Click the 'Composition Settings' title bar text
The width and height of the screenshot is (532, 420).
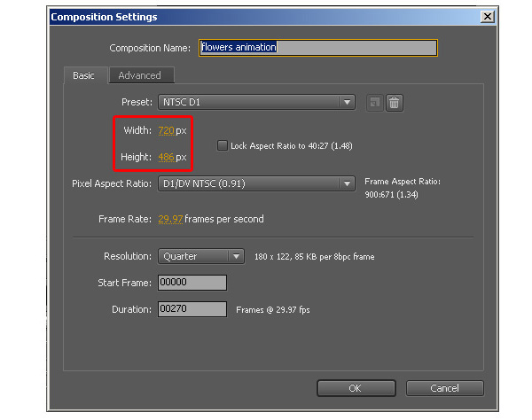(x=104, y=17)
